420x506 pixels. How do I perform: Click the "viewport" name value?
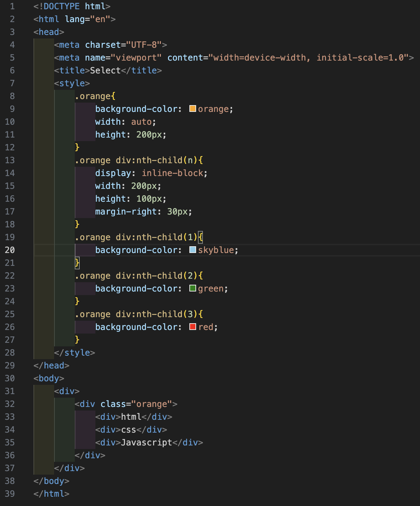point(136,58)
